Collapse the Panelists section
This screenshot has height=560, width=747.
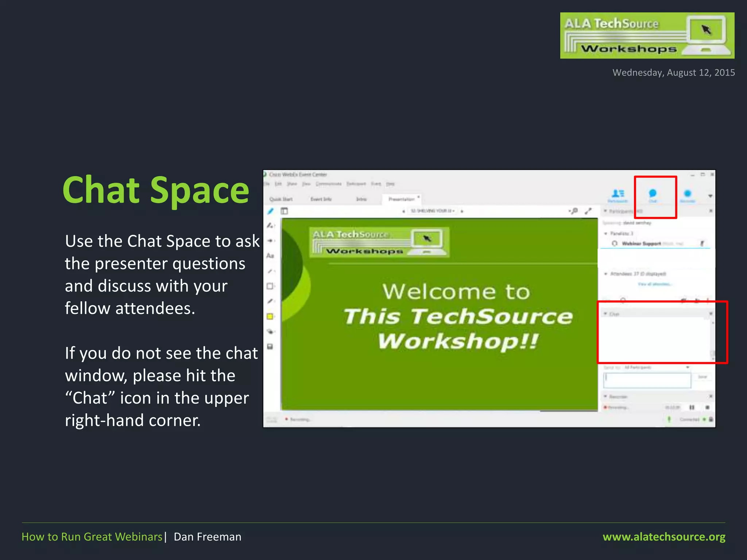pos(606,233)
